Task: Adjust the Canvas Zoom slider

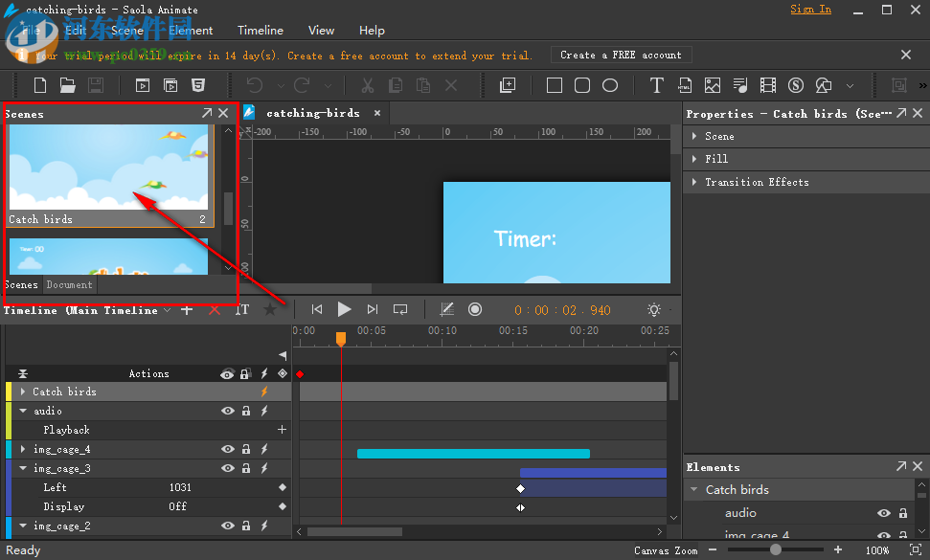Action: click(x=774, y=549)
